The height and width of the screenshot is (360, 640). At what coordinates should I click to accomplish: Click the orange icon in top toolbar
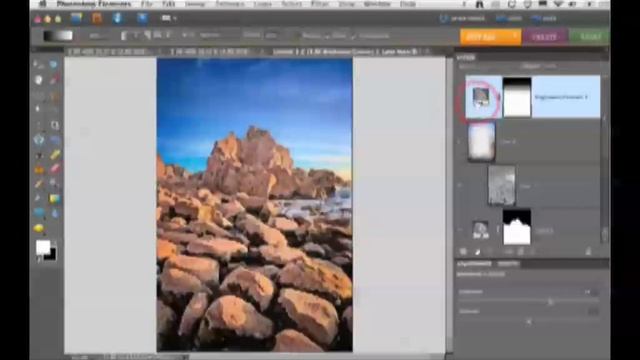(x=97, y=18)
